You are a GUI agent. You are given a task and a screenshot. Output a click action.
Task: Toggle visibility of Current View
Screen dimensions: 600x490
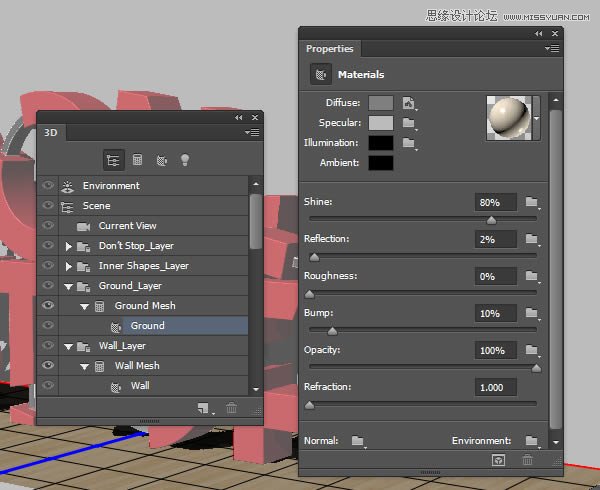pyautogui.click(x=48, y=225)
